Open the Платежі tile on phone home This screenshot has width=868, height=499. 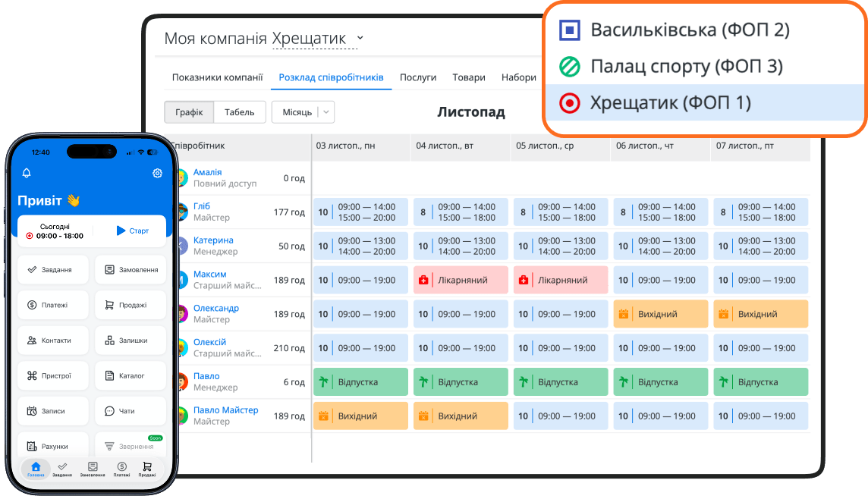(x=52, y=305)
